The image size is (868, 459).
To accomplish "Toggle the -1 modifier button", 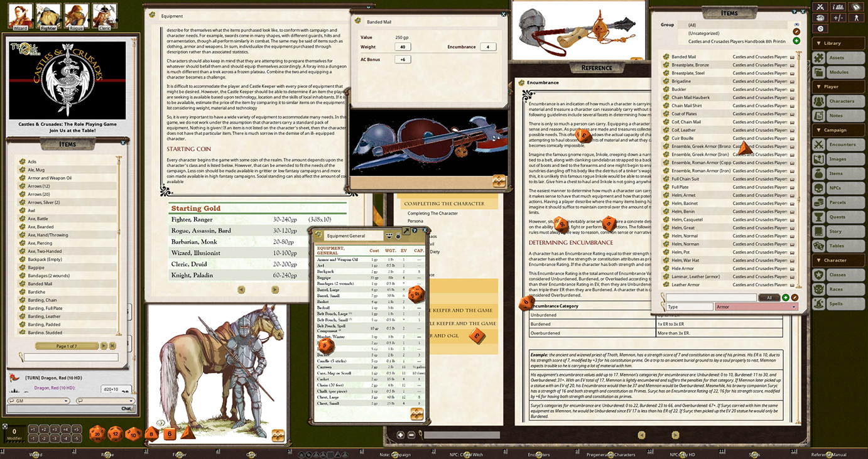I will [33, 438].
